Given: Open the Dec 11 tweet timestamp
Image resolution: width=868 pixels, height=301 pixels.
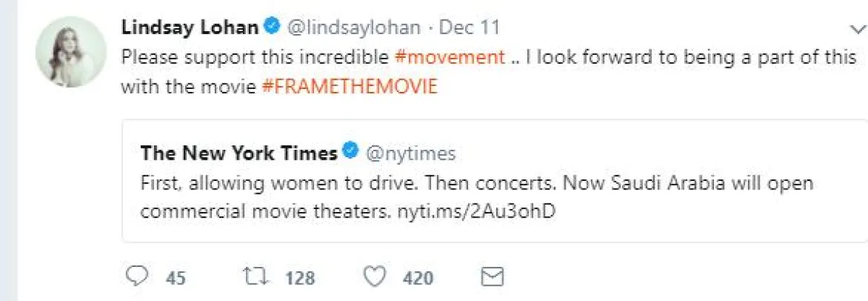Looking at the screenshot, I should coord(469,28).
